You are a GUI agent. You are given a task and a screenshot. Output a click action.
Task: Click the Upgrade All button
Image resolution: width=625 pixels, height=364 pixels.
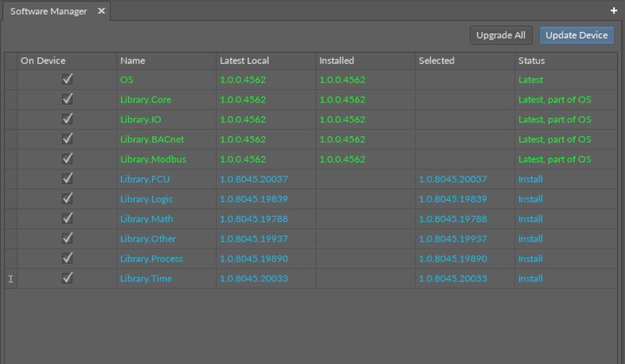coord(501,36)
